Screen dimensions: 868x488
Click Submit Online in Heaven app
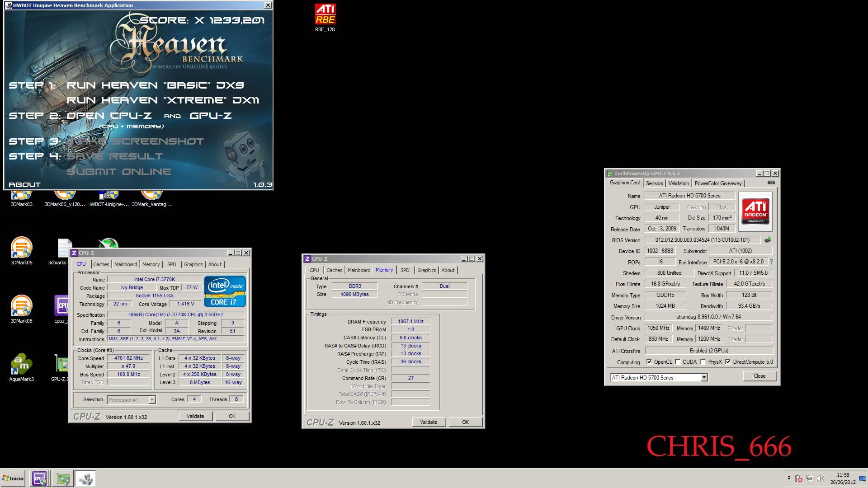click(x=119, y=172)
